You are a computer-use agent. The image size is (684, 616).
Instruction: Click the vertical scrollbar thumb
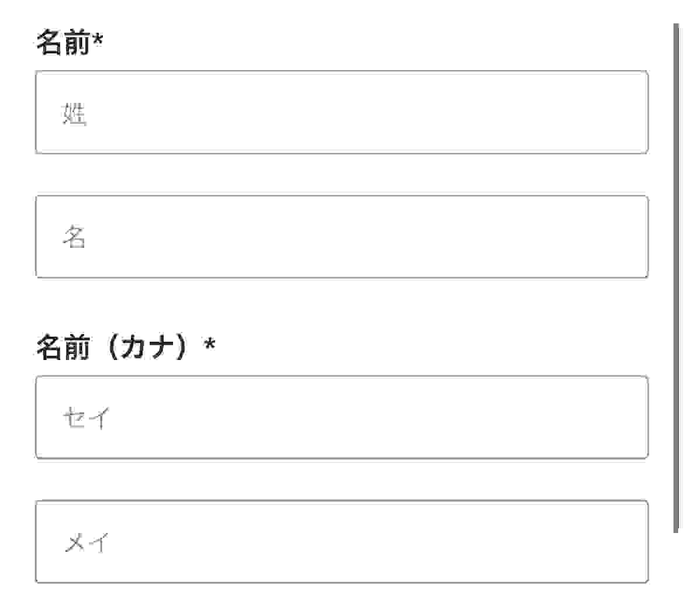coord(676,278)
